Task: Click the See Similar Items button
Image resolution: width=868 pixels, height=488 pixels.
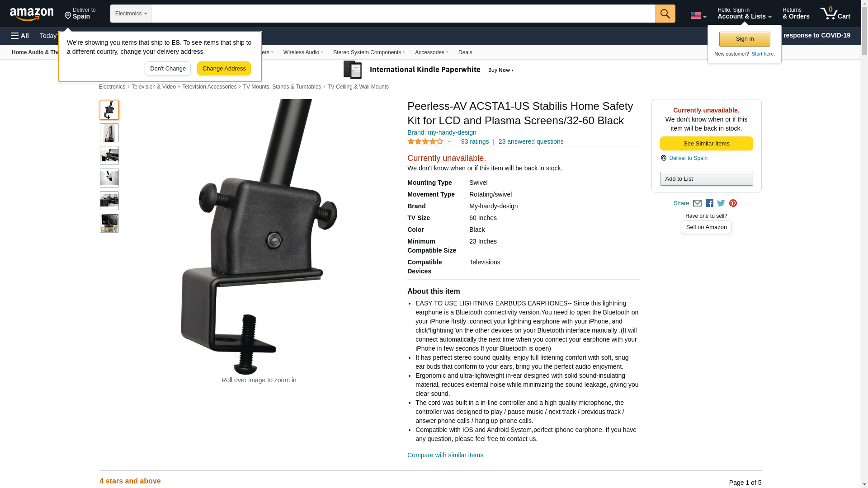Action: (x=706, y=144)
